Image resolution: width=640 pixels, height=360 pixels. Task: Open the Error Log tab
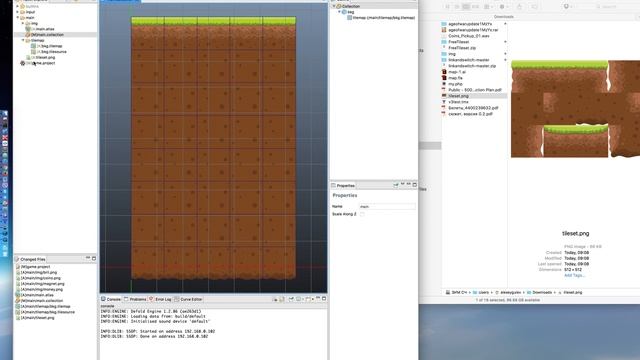160,299
